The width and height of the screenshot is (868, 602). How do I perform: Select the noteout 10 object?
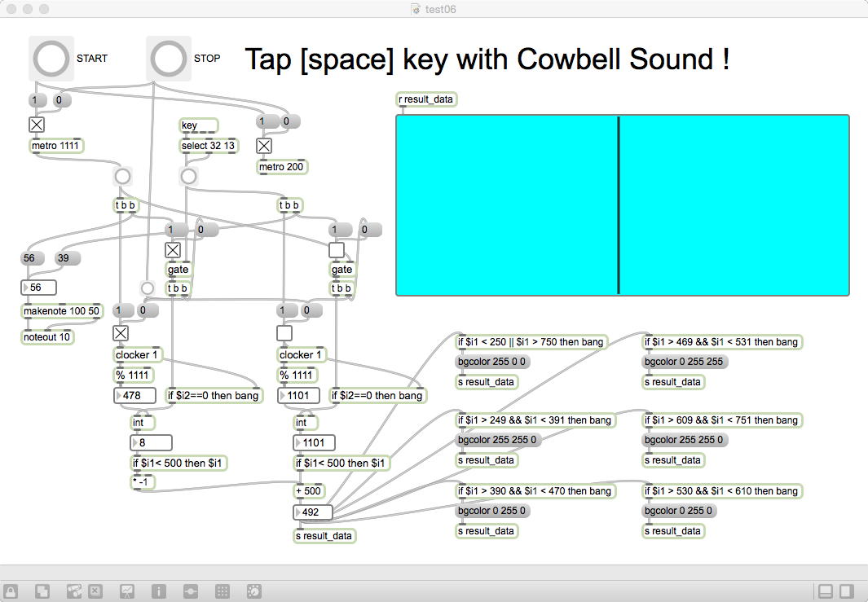coord(47,337)
